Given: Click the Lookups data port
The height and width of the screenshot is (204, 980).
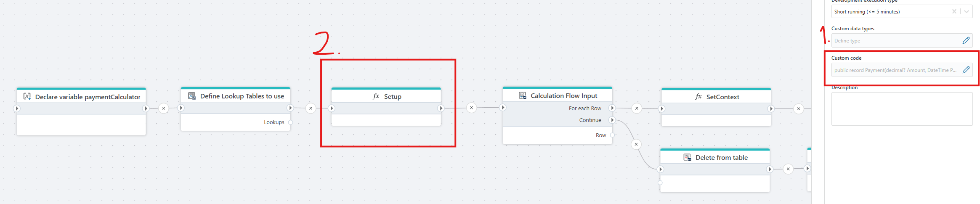Looking at the screenshot, I should pos(290,122).
